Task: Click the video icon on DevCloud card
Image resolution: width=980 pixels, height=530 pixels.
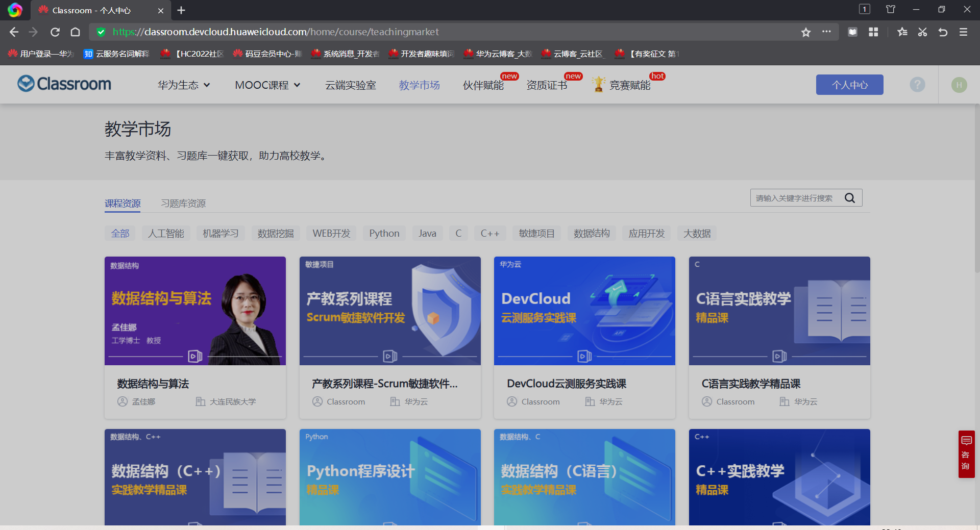Action: tap(584, 356)
